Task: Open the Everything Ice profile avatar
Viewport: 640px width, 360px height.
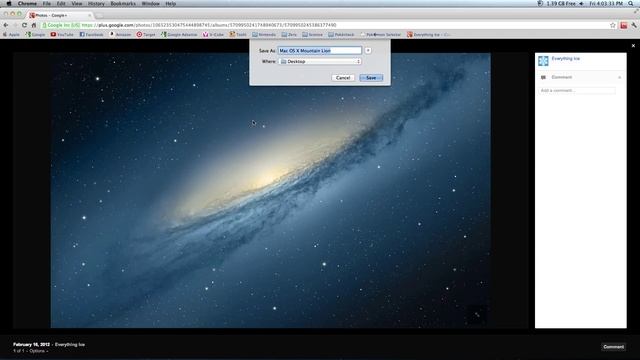Action: pyautogui.click(x=543, y=61)
